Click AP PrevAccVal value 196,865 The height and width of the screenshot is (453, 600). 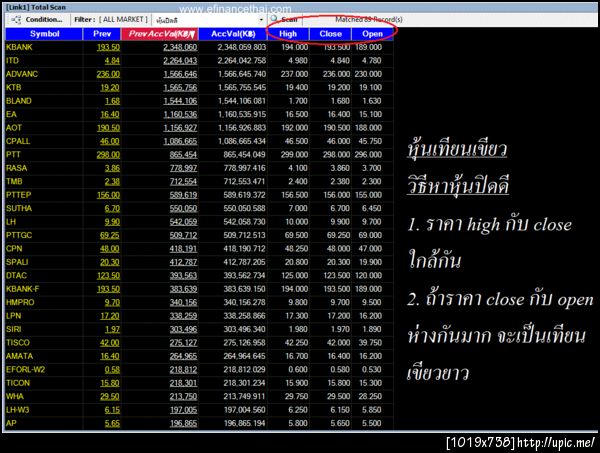pyautogui.click(x=183, y=423)
